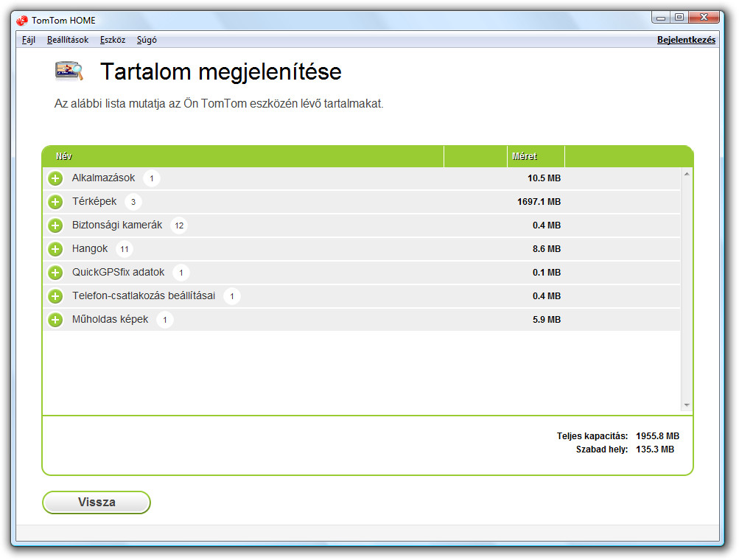Minimize the TomTom HOME window
This screenshot has width=739, height=560.
point(661,18)
